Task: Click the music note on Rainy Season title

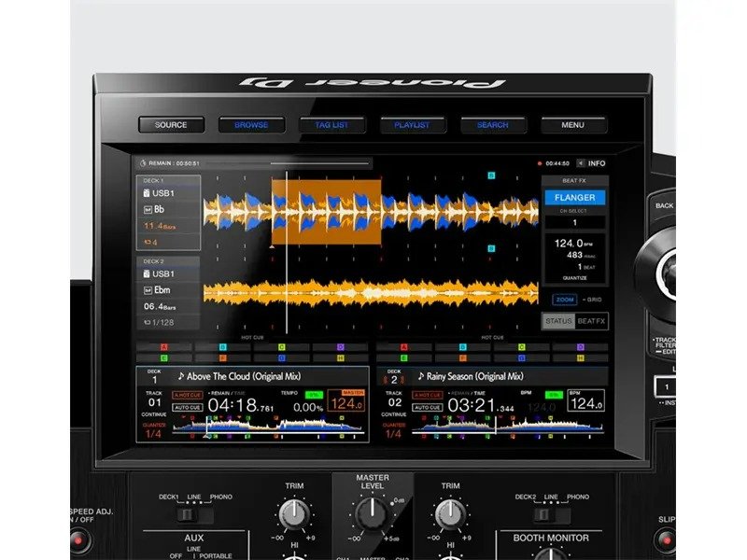Action: tap(421, 376)
